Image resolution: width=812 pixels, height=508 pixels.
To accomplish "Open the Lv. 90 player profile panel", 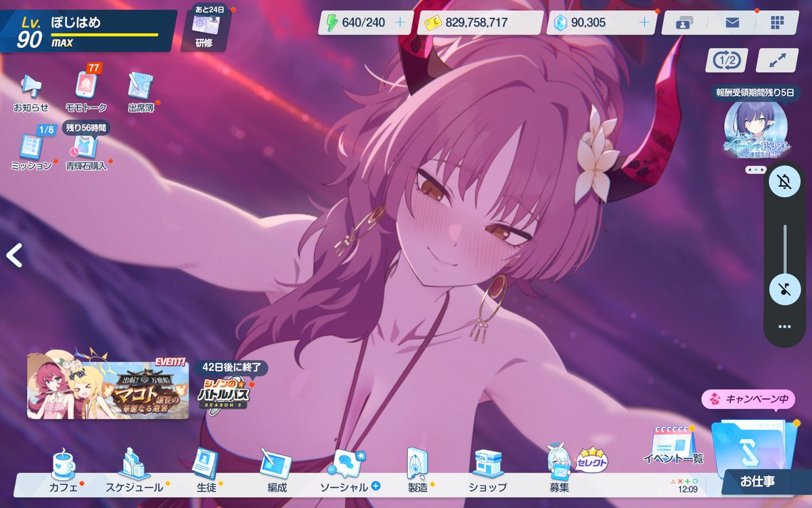I will click(x=88, y=31).
